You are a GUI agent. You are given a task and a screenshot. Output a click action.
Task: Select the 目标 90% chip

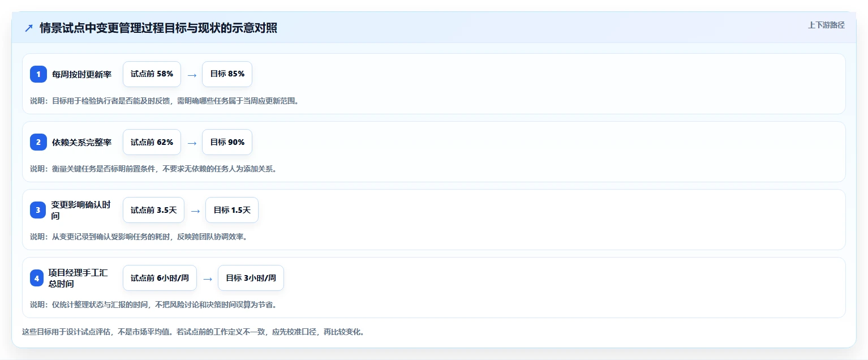(x=227, y=142)
